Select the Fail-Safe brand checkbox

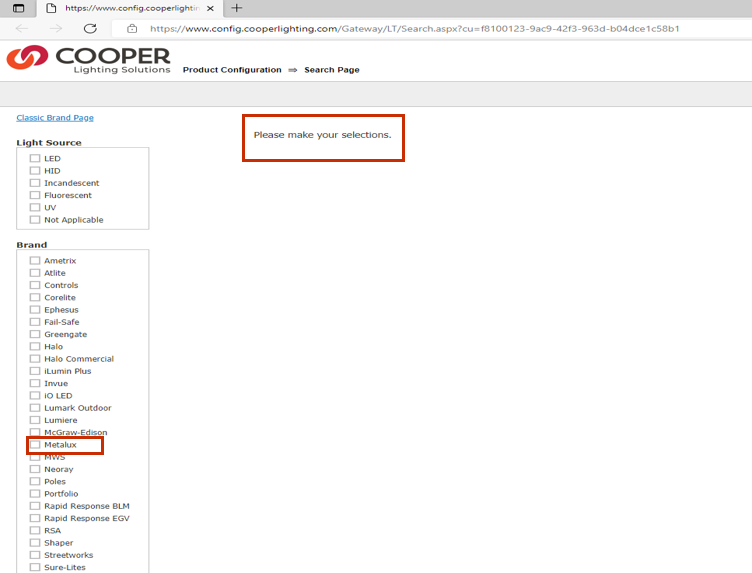click(35, 322)
